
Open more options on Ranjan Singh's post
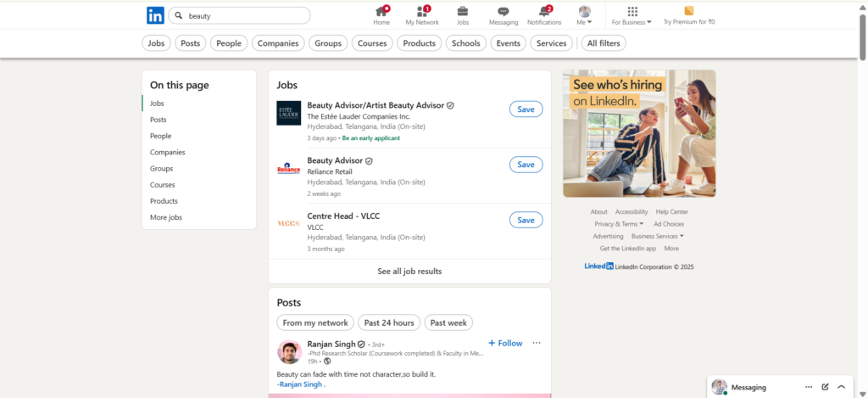point(537,343)
